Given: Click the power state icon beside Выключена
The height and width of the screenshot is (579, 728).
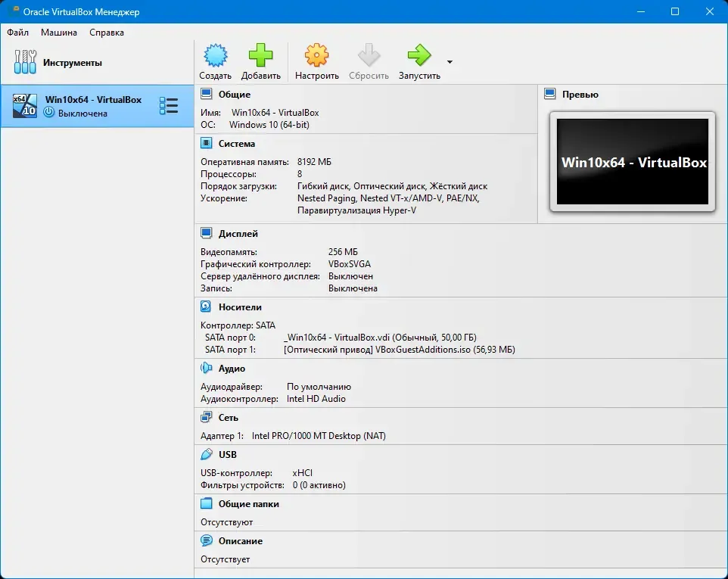Looking at the screenshot, I should (x=48, y=112).
